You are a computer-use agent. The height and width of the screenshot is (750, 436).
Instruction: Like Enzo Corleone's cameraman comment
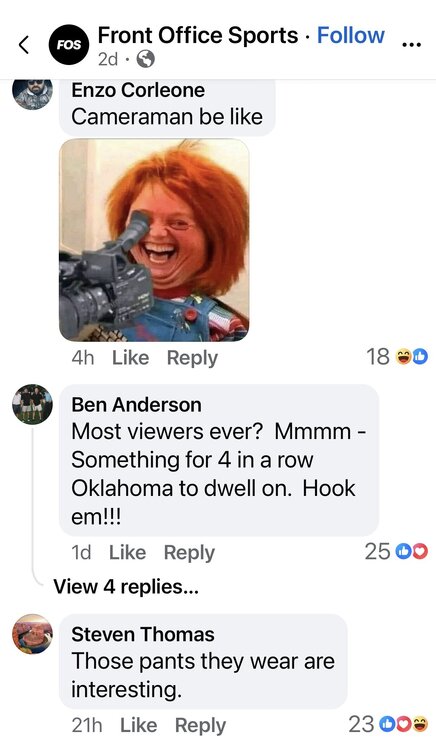(131, 358)
